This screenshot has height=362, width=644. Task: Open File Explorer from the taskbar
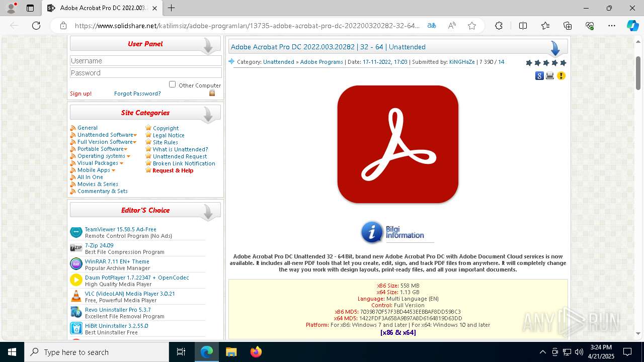click(231, 352)
